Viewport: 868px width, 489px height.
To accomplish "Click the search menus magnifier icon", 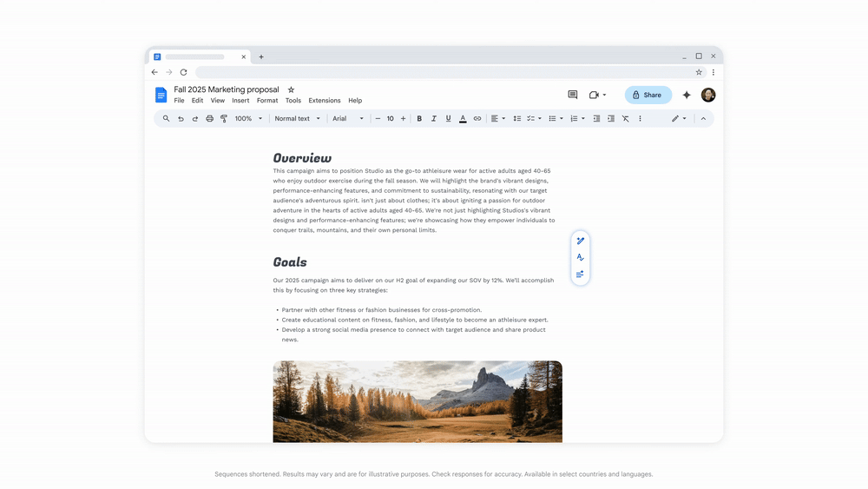I will coord(166,118).
